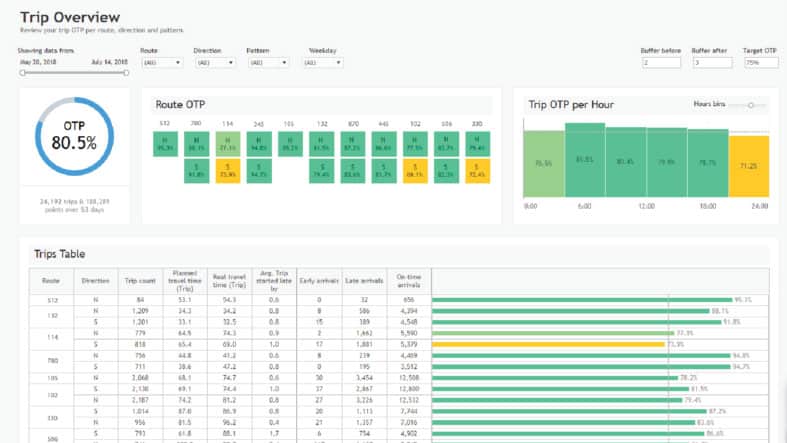Click the light green bar in 114 N row
787x443 pixels.
(x=553, y=333)
